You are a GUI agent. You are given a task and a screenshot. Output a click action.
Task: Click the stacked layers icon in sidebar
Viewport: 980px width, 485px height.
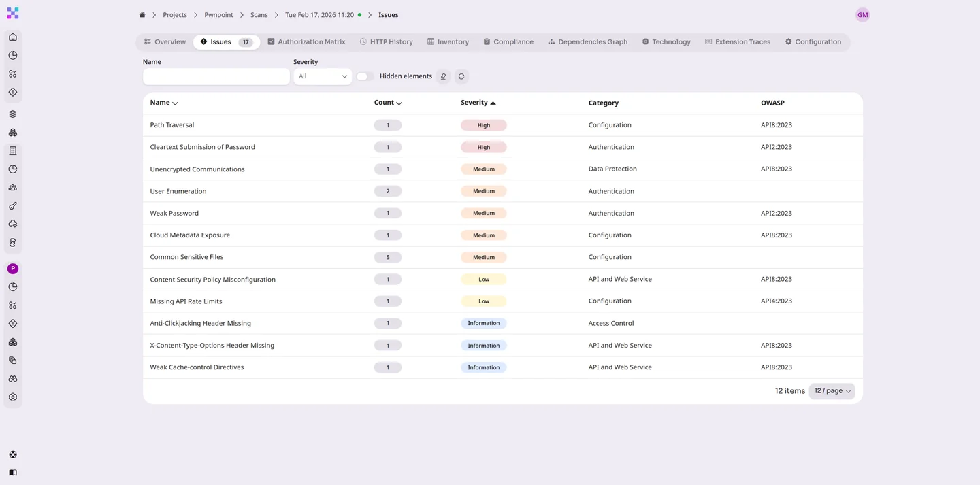coord(13,114)
